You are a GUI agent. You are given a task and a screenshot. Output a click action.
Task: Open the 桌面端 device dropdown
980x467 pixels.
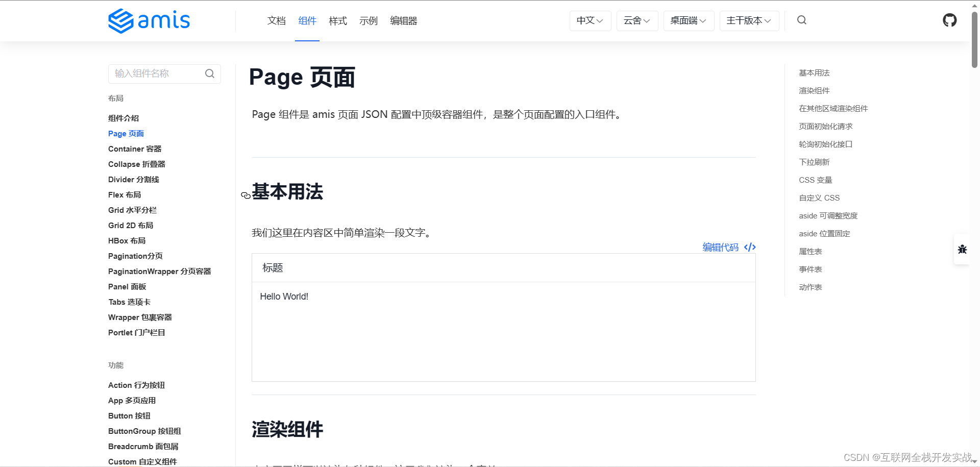689,21
